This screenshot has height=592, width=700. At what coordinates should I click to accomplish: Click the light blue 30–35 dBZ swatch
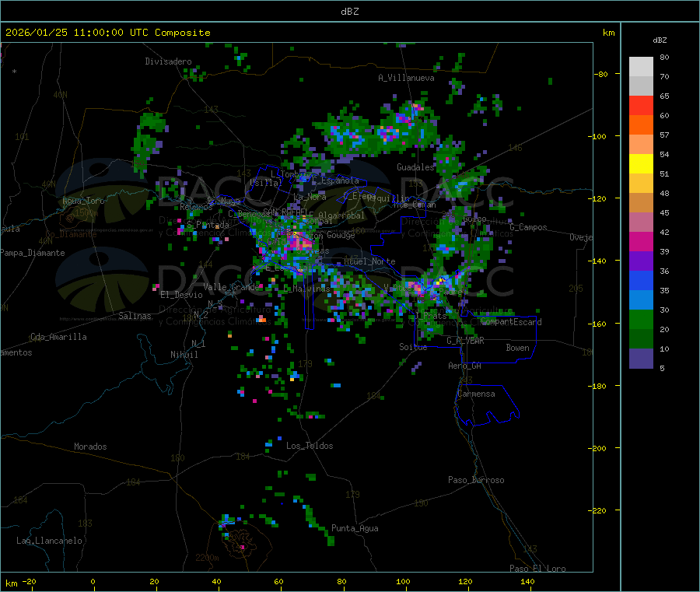point(641,300)
